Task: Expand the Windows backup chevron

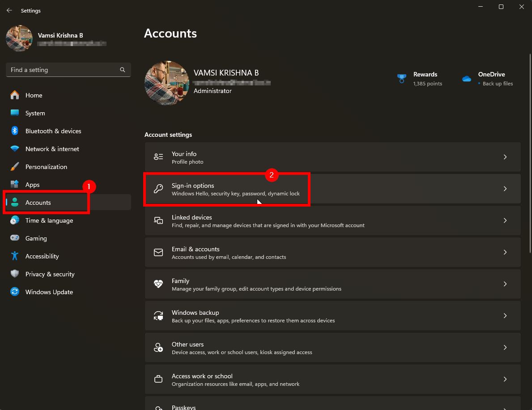Action: click(x=505, y=316)
